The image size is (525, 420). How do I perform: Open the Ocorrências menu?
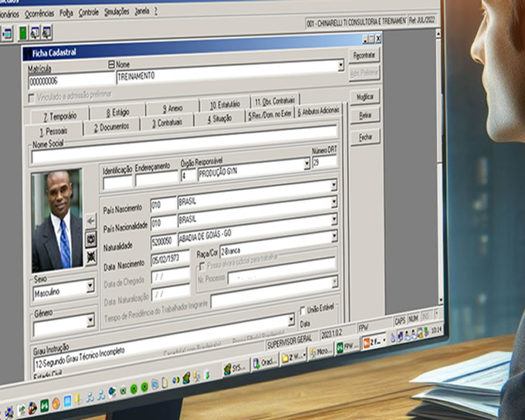(x=39, y=14)
